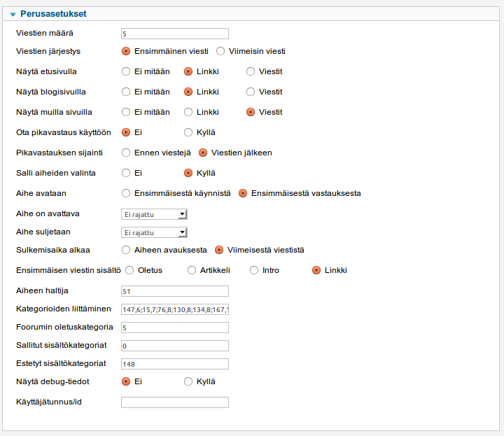Enable debug info by selecting 'Kyllä'
Screen dimensions: 504x436
(188, 381)
